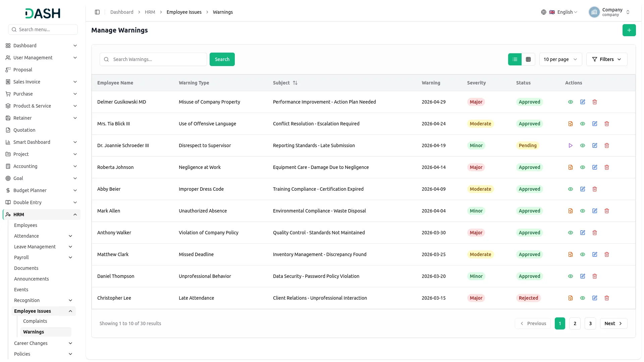
Task: Open the Employees menu item
Action: point(25,225)
